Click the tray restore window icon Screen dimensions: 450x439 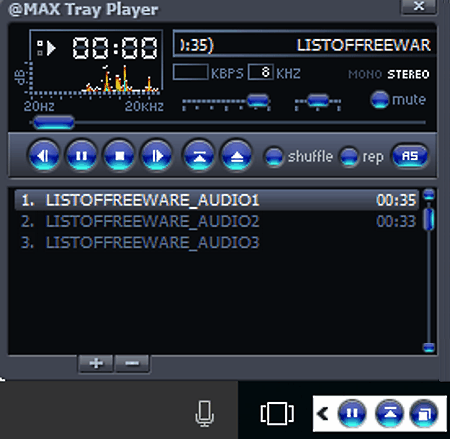click(424, 413)
